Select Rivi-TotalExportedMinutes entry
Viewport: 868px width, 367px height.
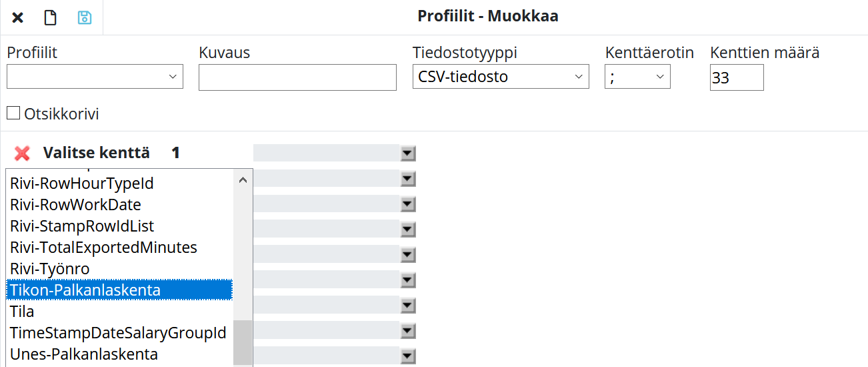(x=103, y=247)
